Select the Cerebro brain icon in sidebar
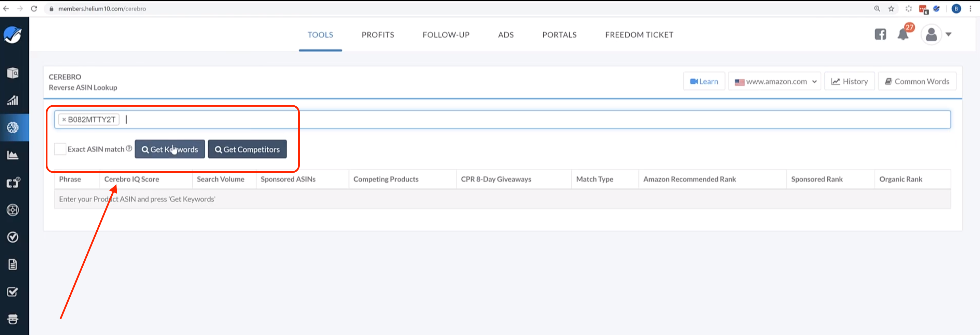The width and height of the screenshot is (980, 335). coord(13,128)
